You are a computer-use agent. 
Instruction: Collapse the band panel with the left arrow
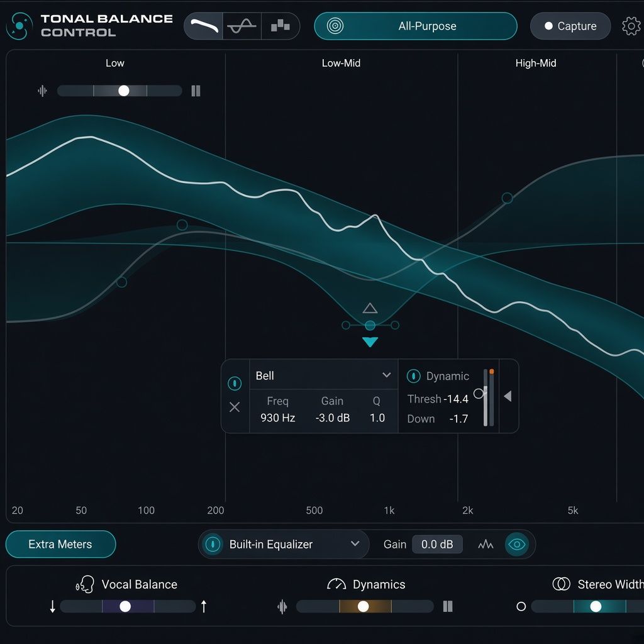508,396
